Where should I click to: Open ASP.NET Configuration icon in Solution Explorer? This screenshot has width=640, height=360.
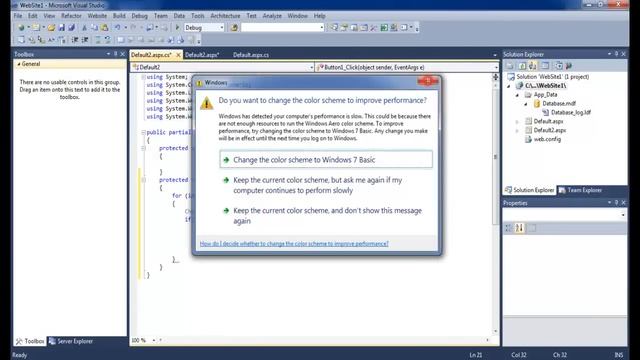pos(569,66)
